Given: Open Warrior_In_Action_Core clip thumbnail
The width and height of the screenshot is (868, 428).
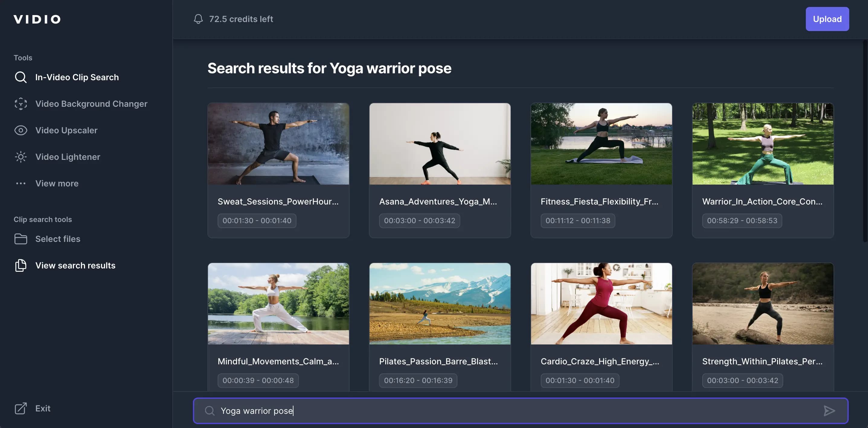Looking at the screenshot, I should pos(763,144).
